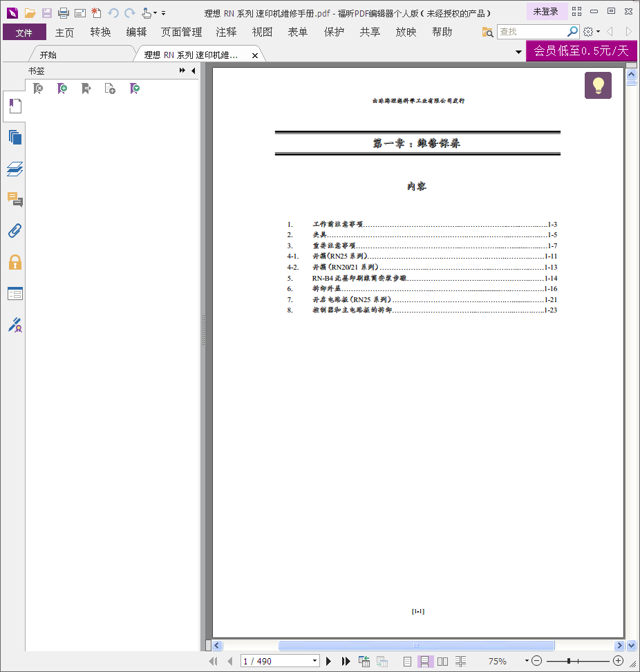
Task: Click the magnifier search icon
Action: click(572, 32)
